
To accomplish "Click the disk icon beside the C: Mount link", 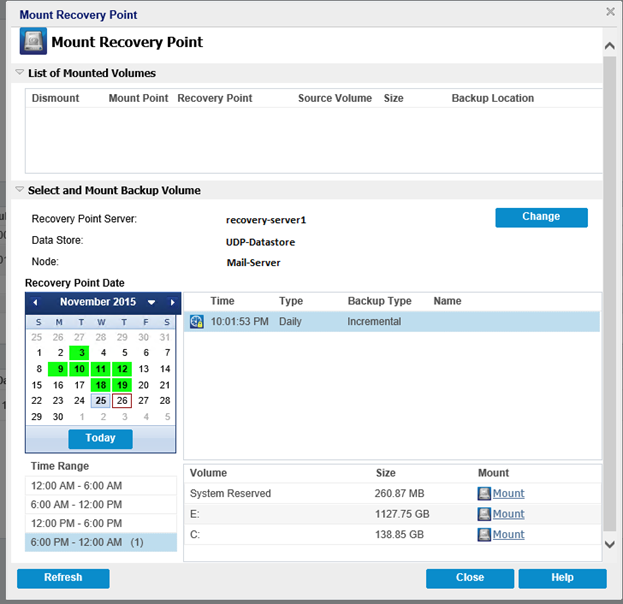I will coord(484,535).
